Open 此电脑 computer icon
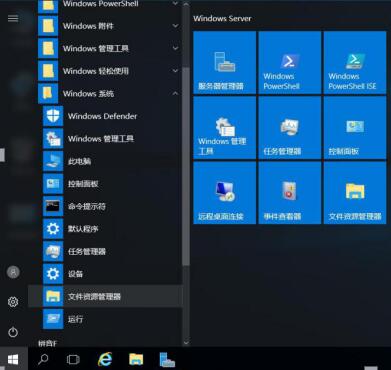 click(53, 161)
